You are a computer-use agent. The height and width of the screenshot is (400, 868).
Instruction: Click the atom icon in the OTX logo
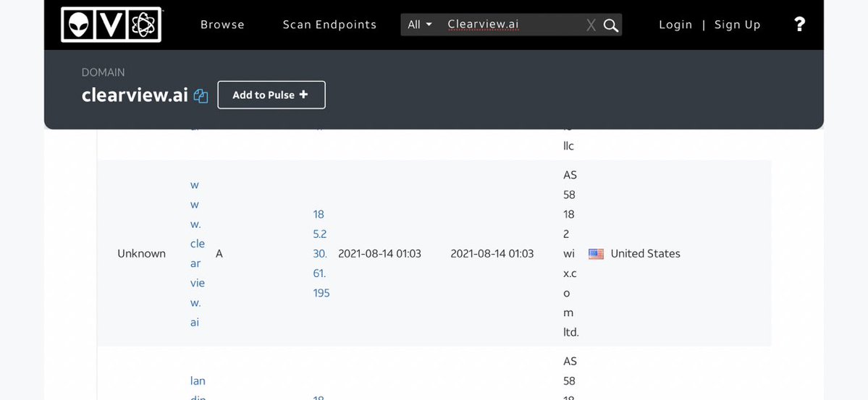click(x=144, y=25)
